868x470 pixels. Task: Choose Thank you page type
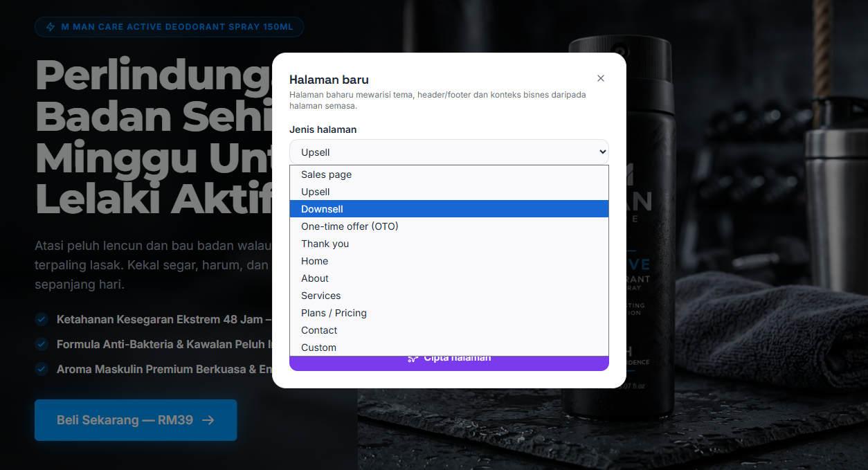pyautogui.click(x=449, y=244)
